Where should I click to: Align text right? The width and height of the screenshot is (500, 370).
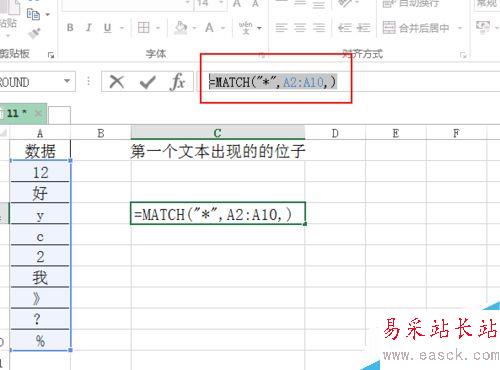click(x=319, y=28)
